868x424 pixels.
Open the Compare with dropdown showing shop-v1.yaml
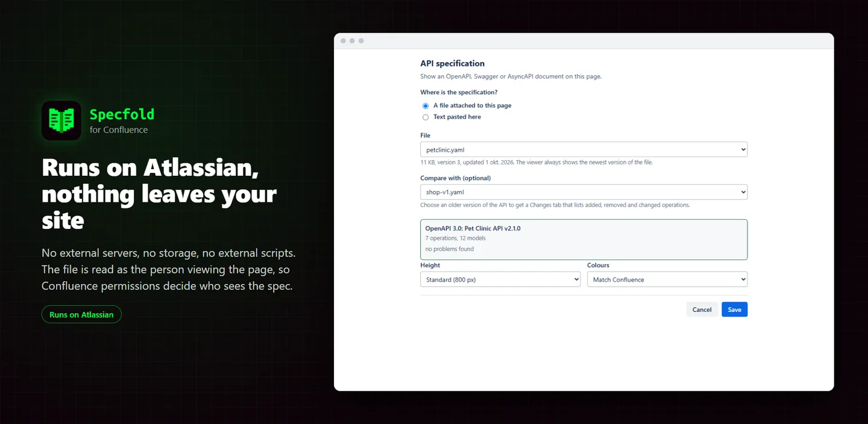pyautogui.click(x=583, y=192)
